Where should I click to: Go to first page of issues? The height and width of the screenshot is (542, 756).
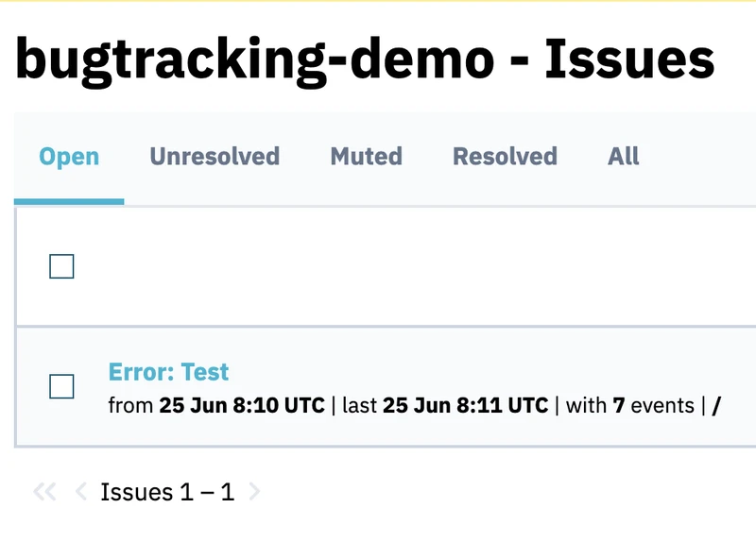point(44,492)
